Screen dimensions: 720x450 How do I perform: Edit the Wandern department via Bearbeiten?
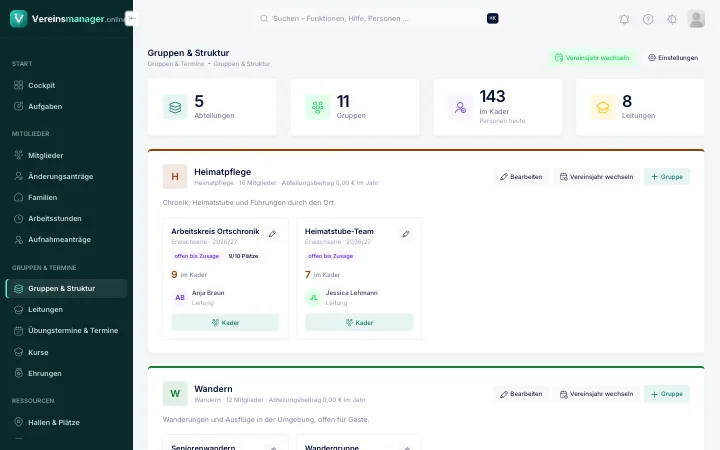pos(521,394)
